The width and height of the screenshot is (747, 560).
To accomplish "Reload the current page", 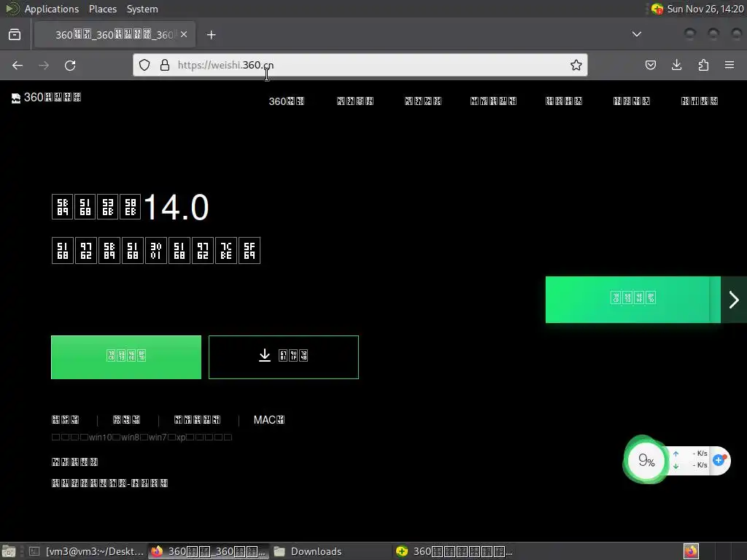I will (70, 65).
